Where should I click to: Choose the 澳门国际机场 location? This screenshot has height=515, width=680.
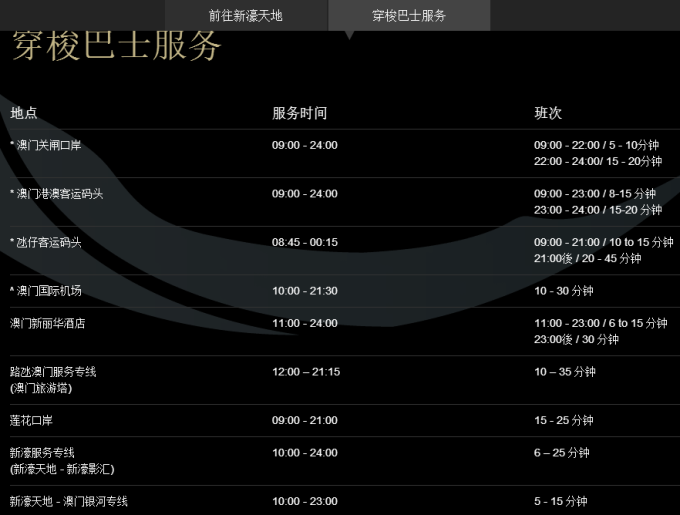click(46, 291)
